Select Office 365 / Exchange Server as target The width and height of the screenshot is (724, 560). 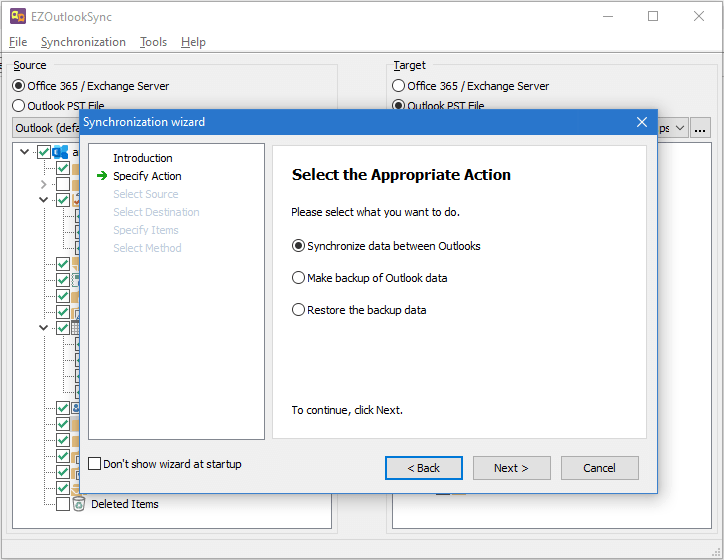pyautogui.click(x=399, y=86)
